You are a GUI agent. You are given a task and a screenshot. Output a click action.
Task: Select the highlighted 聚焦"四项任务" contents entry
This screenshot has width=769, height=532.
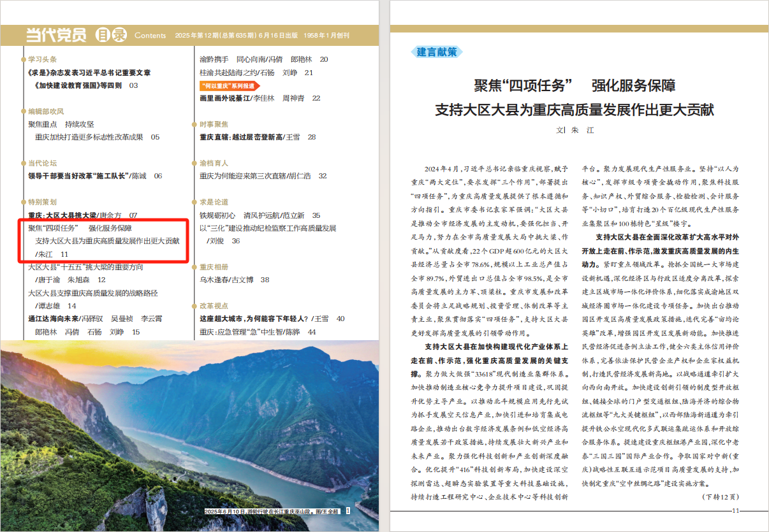coord(106,241)
